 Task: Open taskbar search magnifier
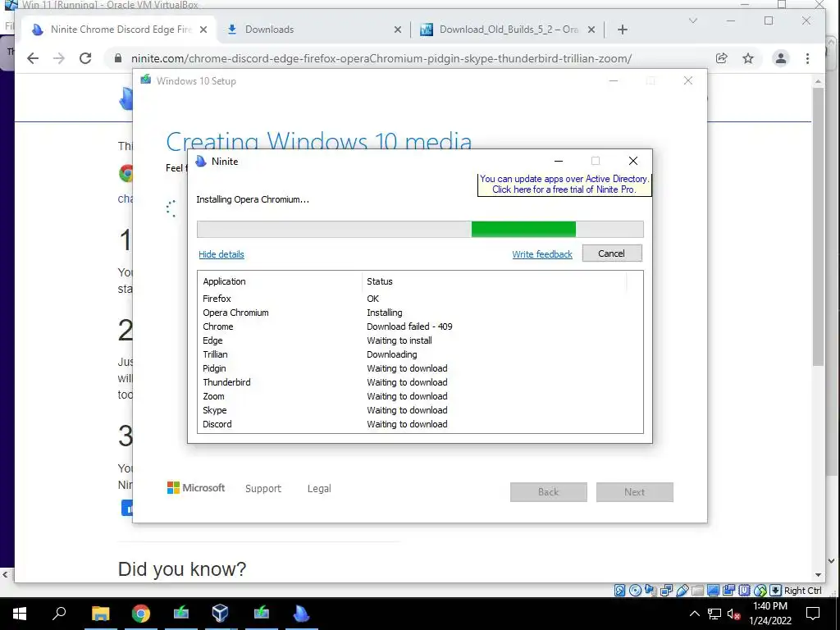pyautogui.click(x=59, y=614)
